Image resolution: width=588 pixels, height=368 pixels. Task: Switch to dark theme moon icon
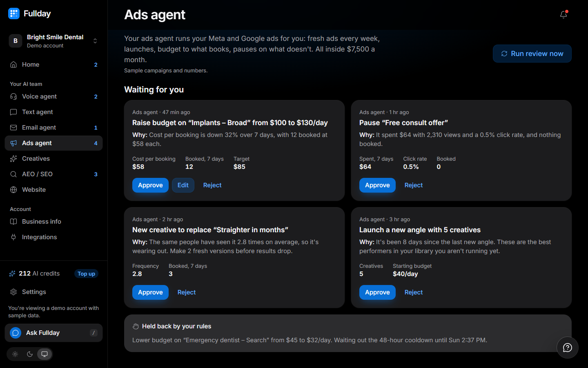point(30,354)
